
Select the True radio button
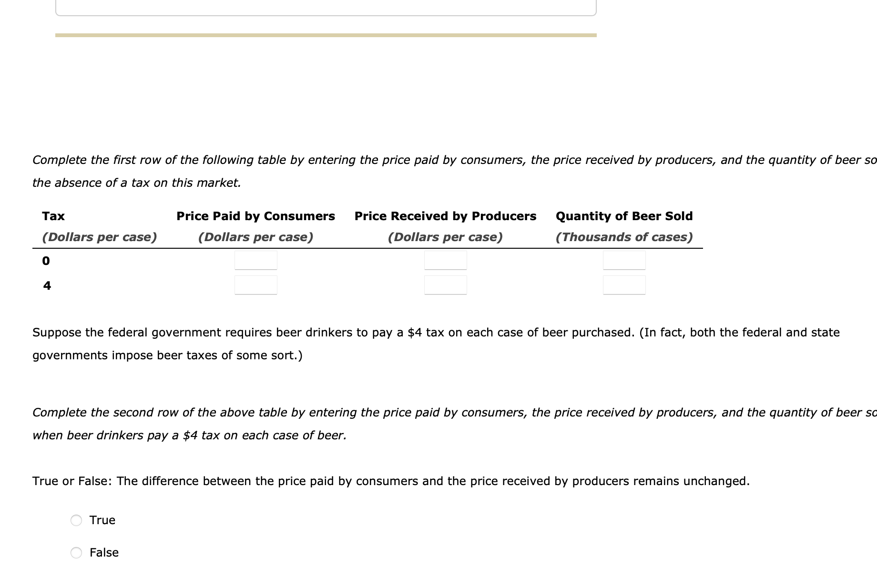coord(76,520)
